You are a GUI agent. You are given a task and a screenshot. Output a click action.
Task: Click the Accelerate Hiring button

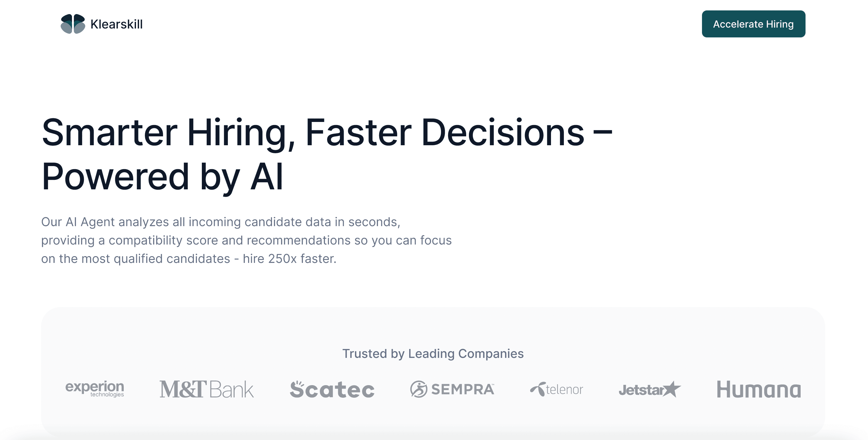point(753,24)
